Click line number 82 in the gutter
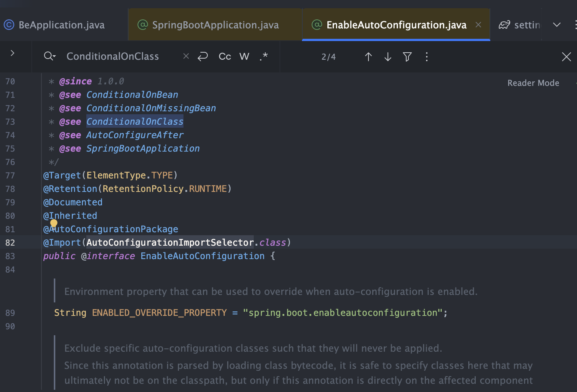The image size is (577, 392). click(10, 243)
